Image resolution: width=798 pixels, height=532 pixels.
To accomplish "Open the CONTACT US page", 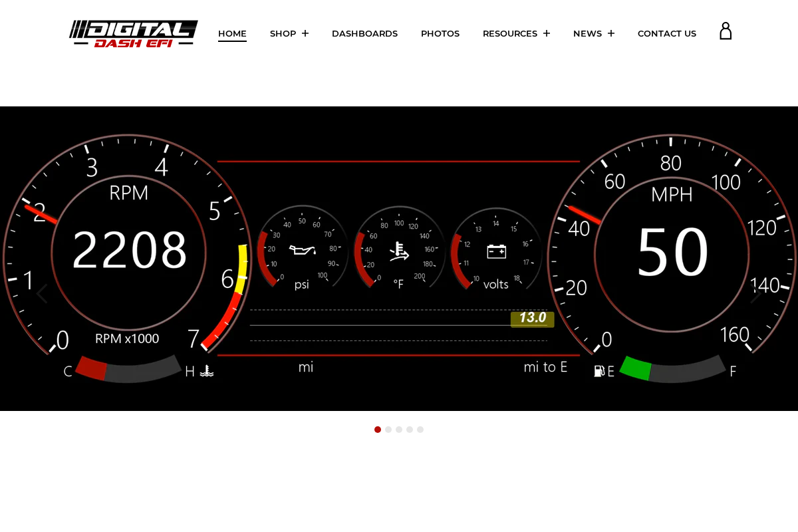I will pos(667,33).
